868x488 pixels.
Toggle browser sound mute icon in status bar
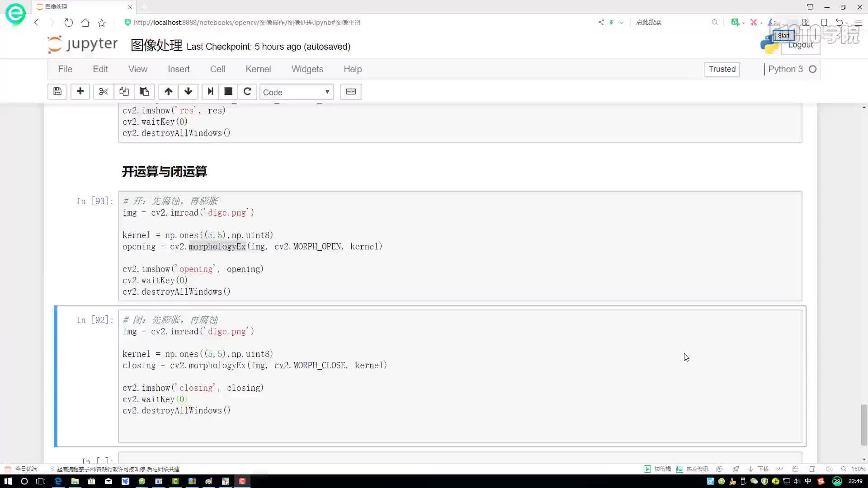[x=829, y=469]
